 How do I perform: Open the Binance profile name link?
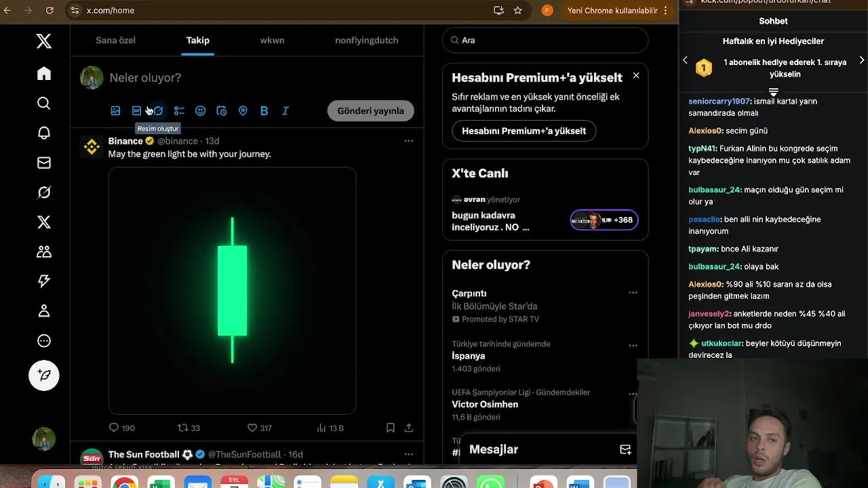pos(125,141)
